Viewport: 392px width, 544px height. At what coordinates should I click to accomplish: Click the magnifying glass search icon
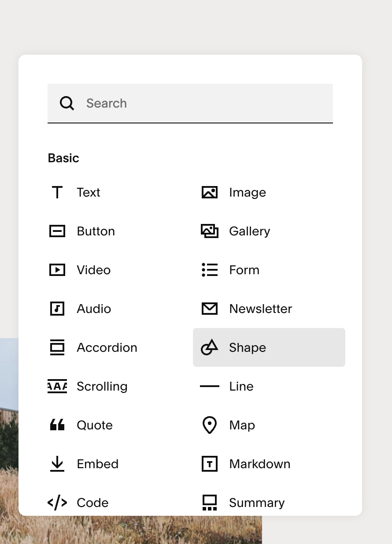pyautogui.click(x=67, y=103)
